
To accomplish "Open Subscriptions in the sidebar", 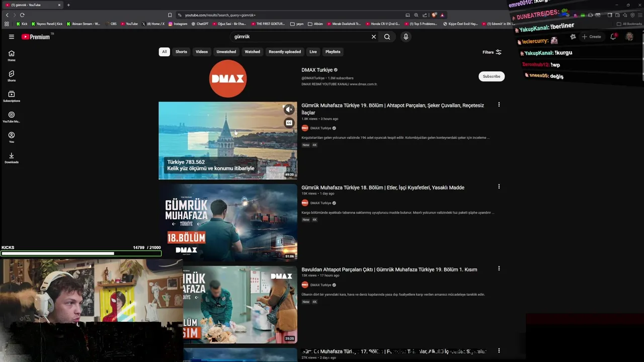I will coord(11,97).
